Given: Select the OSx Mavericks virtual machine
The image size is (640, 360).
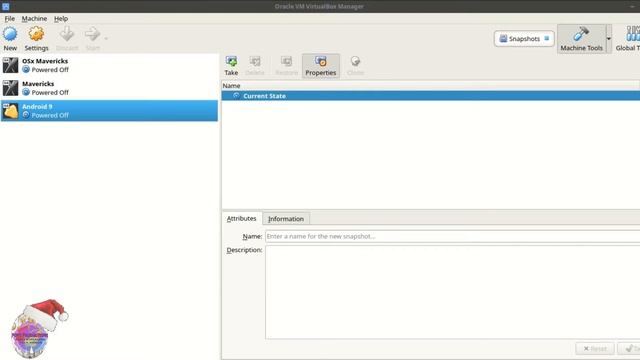Looking at the screenshot, I should point(109,65).
